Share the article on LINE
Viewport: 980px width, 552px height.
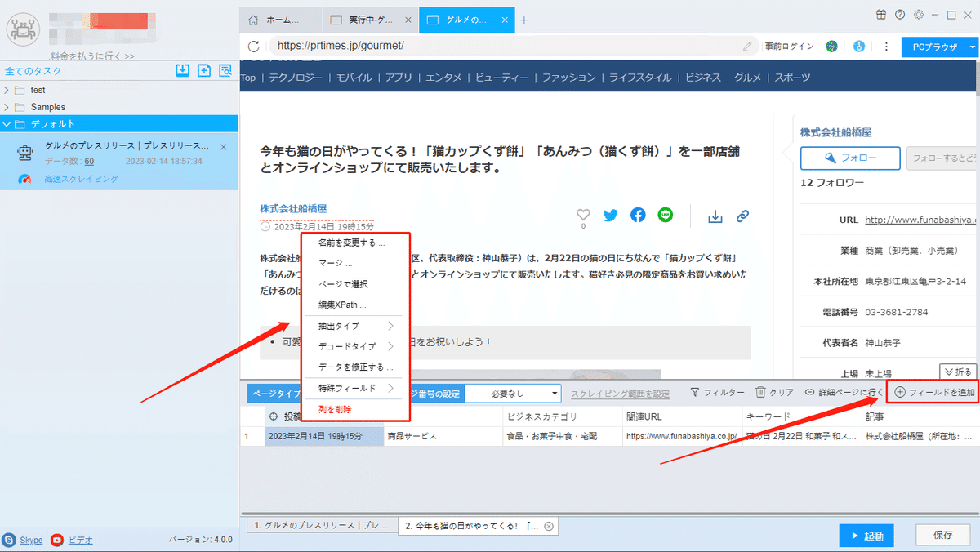coord(666,216)
